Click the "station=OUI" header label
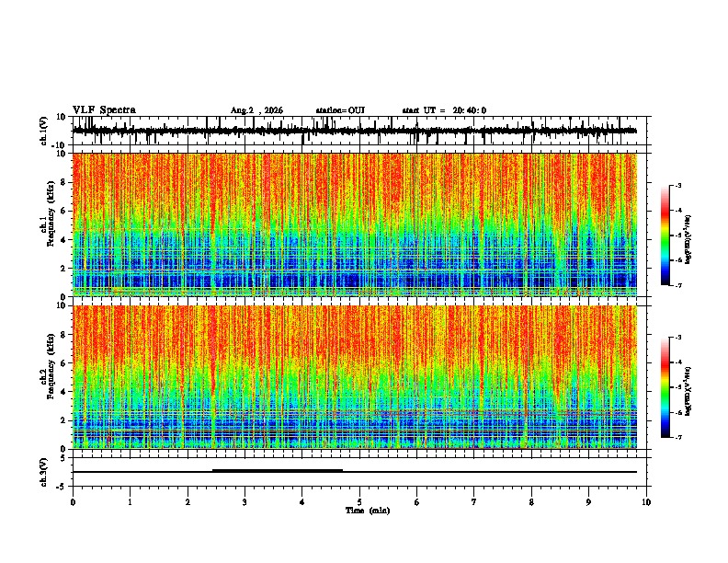This screenshot has width=728, height=563. coord(340,110)
